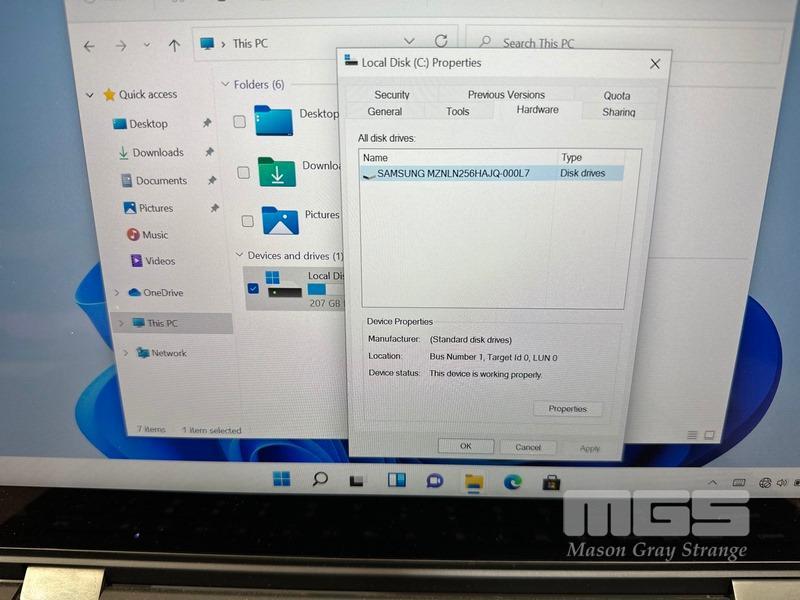Collapse the Quick access tree node

[x=90, y=95]
